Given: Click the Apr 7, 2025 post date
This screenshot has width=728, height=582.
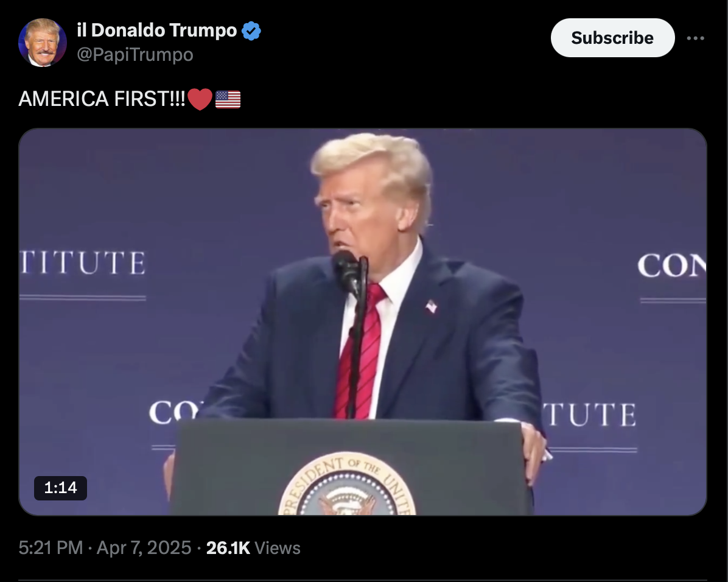Looking at the screenshot, I should point(144,548).
